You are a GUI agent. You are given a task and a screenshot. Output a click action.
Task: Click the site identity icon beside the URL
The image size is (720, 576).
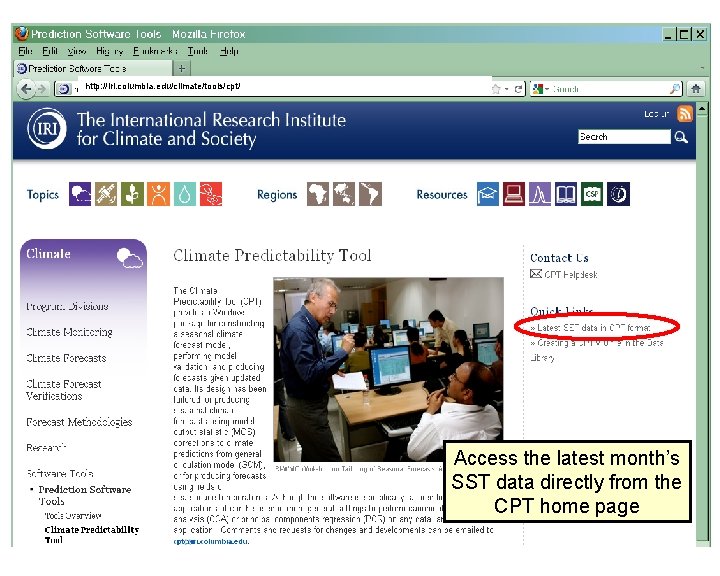coord(64,89)
